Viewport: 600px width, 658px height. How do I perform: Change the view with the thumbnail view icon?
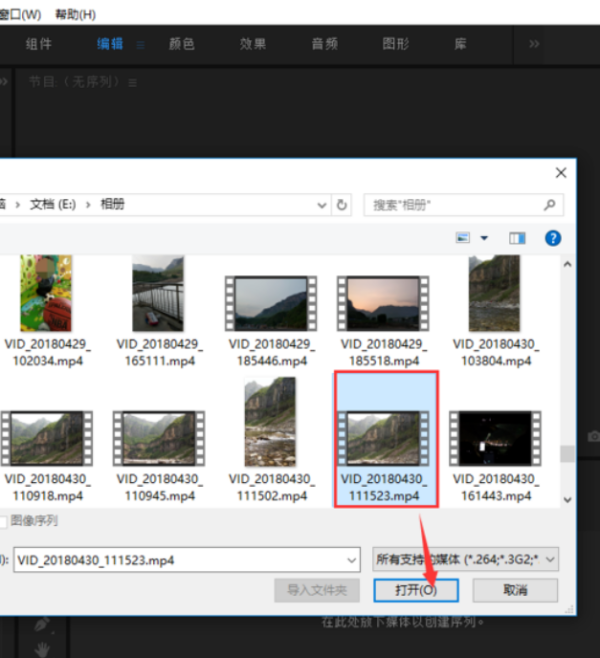click(x=463, y=238)
